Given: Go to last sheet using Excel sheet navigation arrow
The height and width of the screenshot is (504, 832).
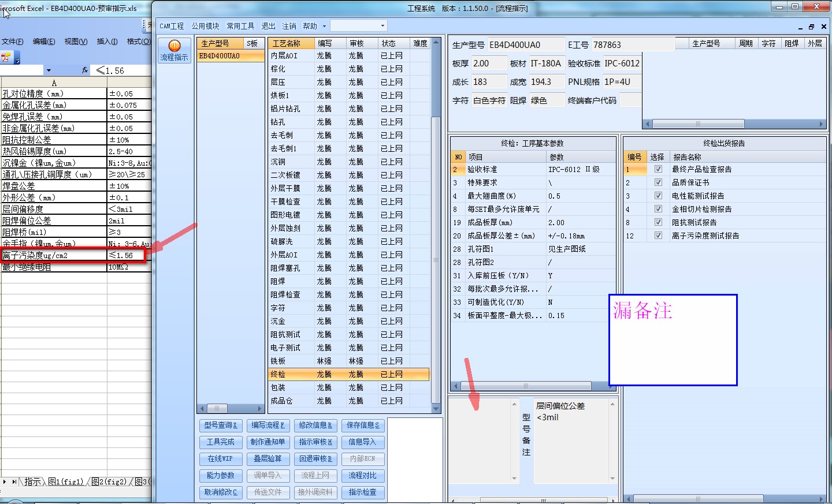Looking at the screenshot, I should pyautogui.click(x=14, y=481).
